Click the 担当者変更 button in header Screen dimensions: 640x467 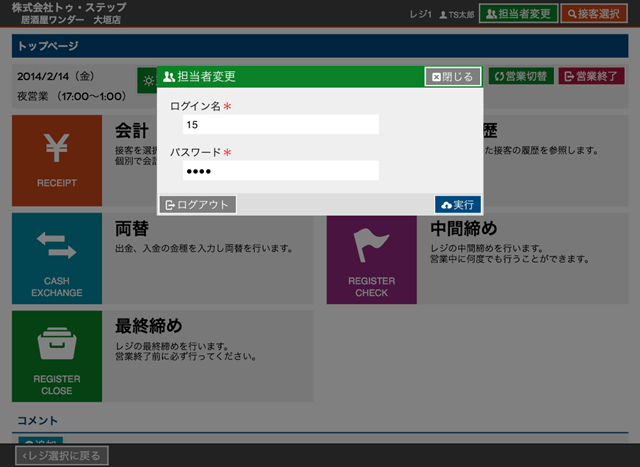(518, 14)
